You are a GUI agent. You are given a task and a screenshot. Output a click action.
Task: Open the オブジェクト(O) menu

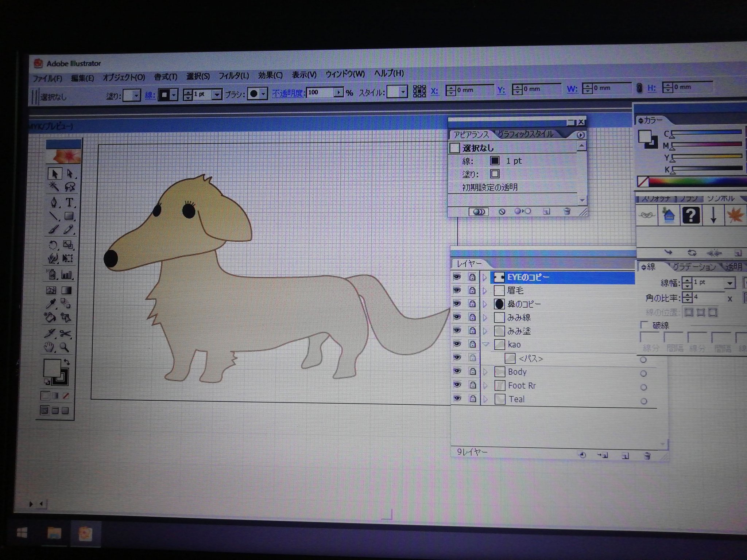tap(124, 77)
